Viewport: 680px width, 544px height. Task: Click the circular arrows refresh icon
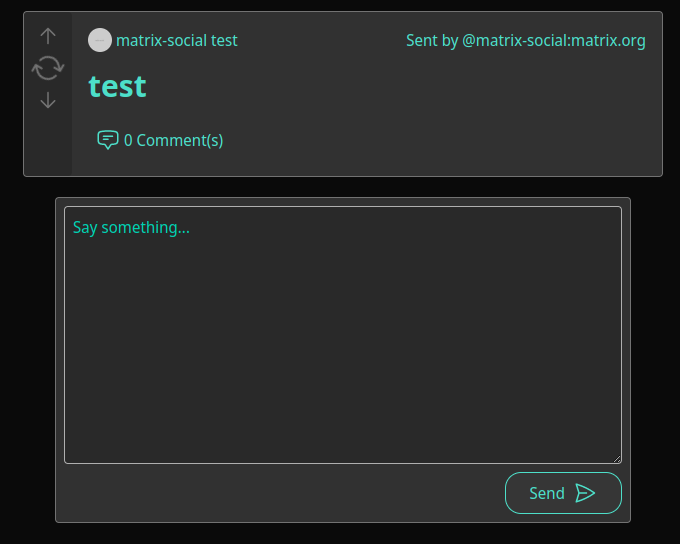pos(48,68)
